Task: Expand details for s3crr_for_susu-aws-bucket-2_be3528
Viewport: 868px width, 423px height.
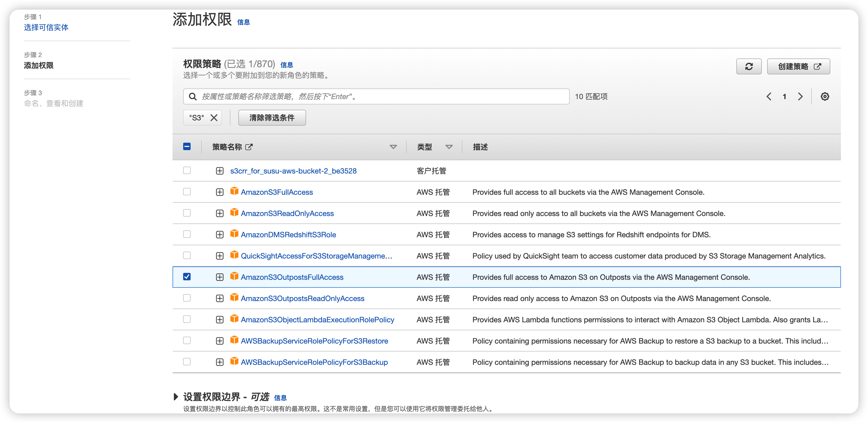Action: [x=220, y=171]
